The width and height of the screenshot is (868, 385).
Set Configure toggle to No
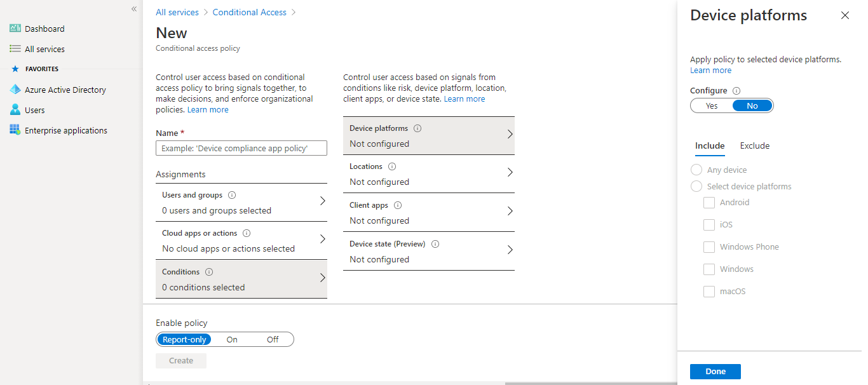[752, 106]
